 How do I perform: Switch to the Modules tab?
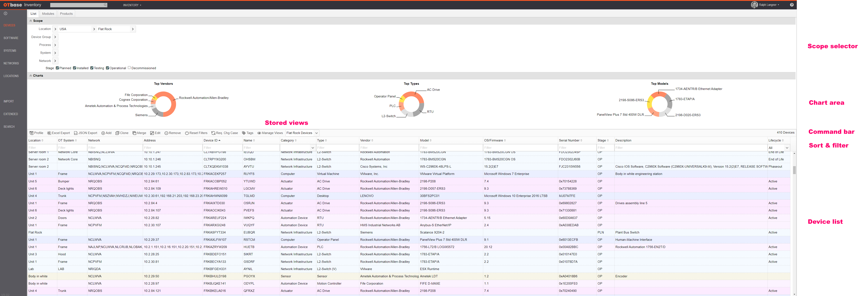coord(48,14)
